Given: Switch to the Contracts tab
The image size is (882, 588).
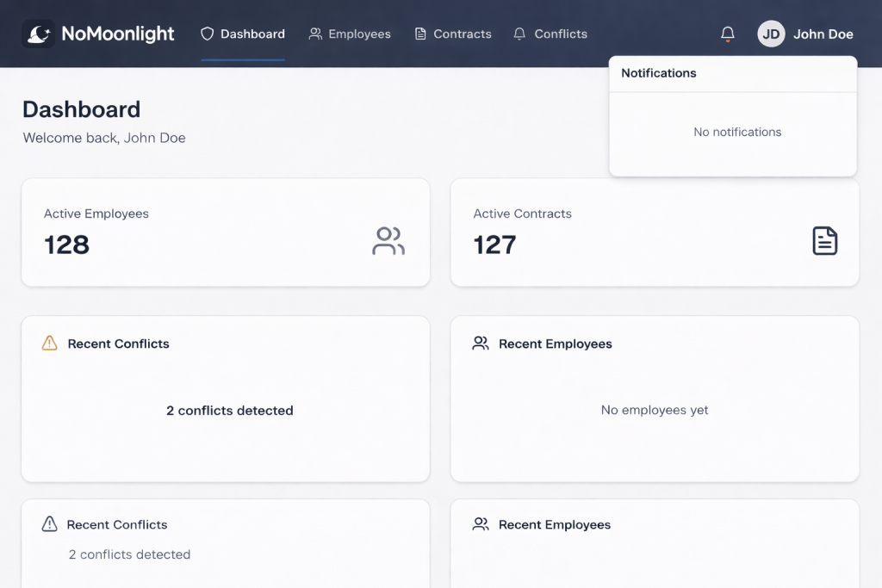Looking at the screenshot, I should pyautogui.click(x=453, y=34).
